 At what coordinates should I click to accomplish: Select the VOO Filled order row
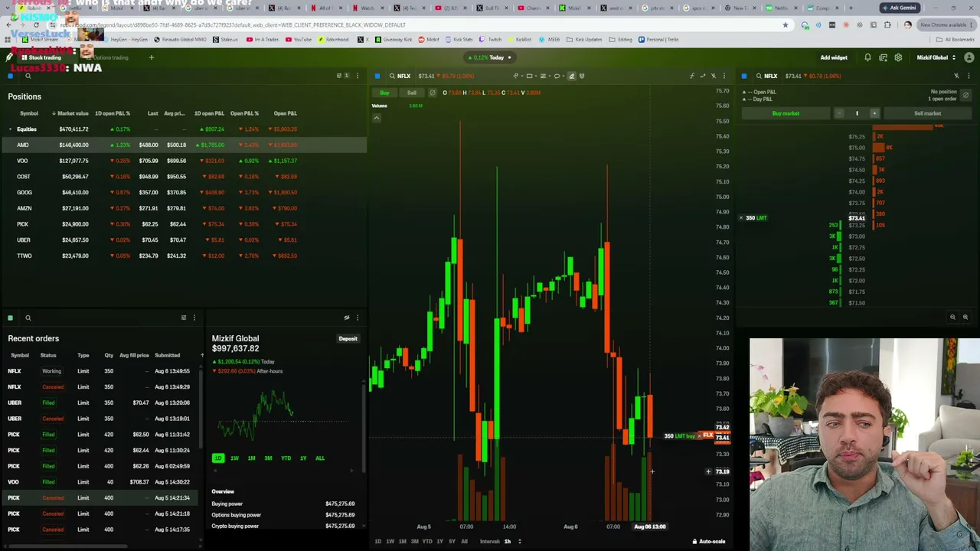pyautogui.click(x=101, y=482)
